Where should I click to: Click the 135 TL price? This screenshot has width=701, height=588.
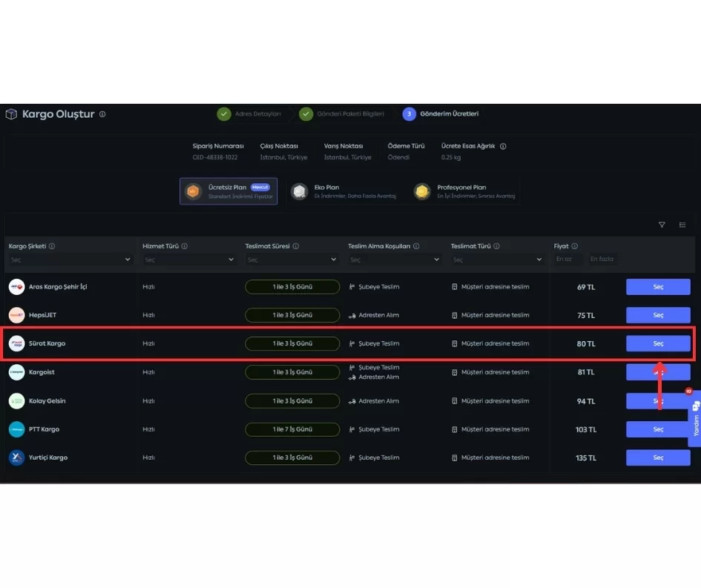[x=586, y=458]
